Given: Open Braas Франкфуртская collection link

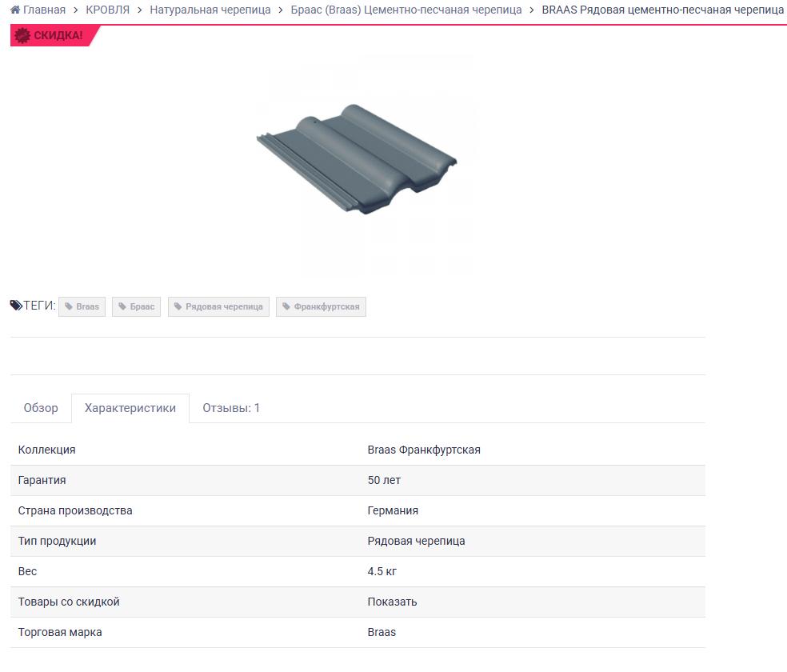Looking at the screenshot, I should pos(424,450).
